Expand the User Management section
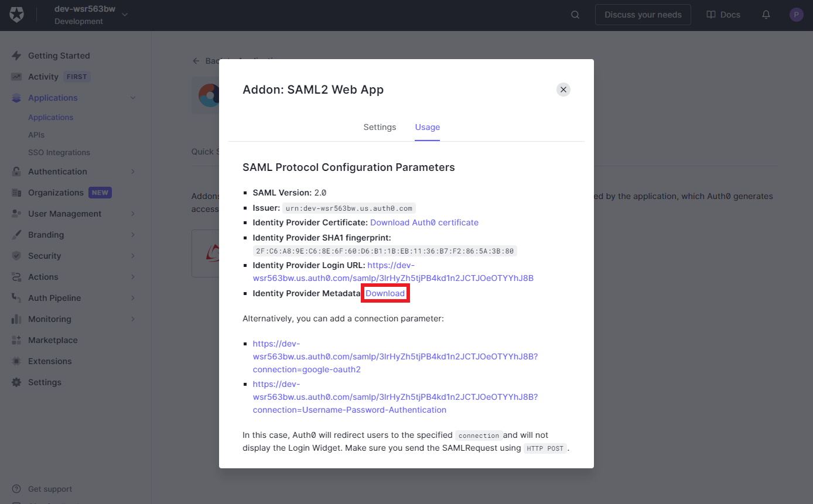The image size is (813, 504). pyautogui.click(x=63, y=213)
